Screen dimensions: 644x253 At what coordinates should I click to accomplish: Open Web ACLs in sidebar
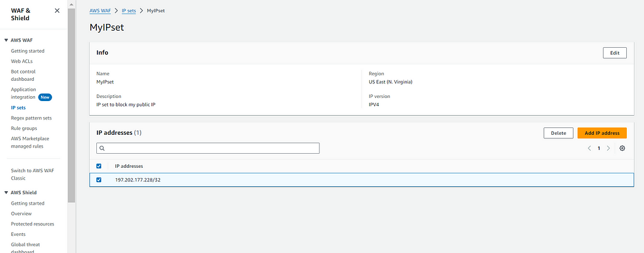click(21, 61)
